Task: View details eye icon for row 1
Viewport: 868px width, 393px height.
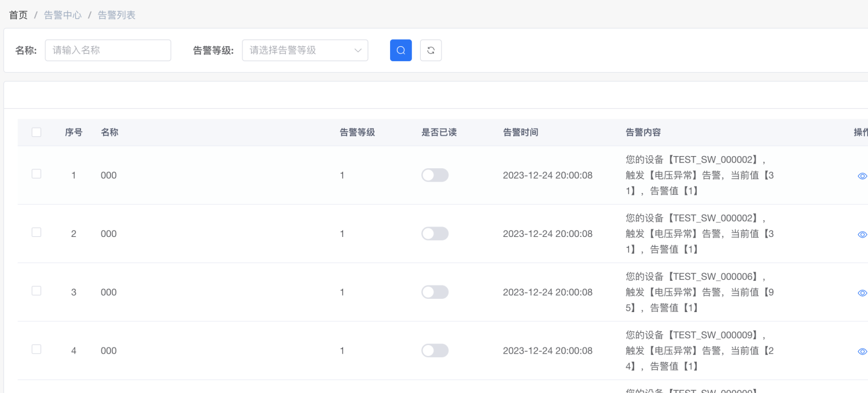Action: tap(862, 176)
